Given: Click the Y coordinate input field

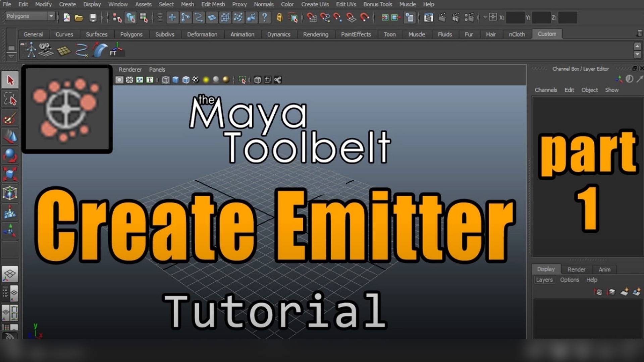Looking at the screenshot, I should [x=541, y=17].
